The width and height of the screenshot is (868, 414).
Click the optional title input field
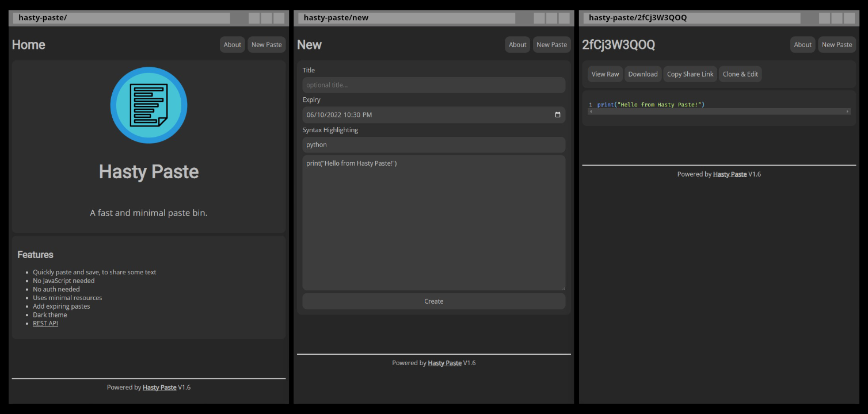(433, 85)
